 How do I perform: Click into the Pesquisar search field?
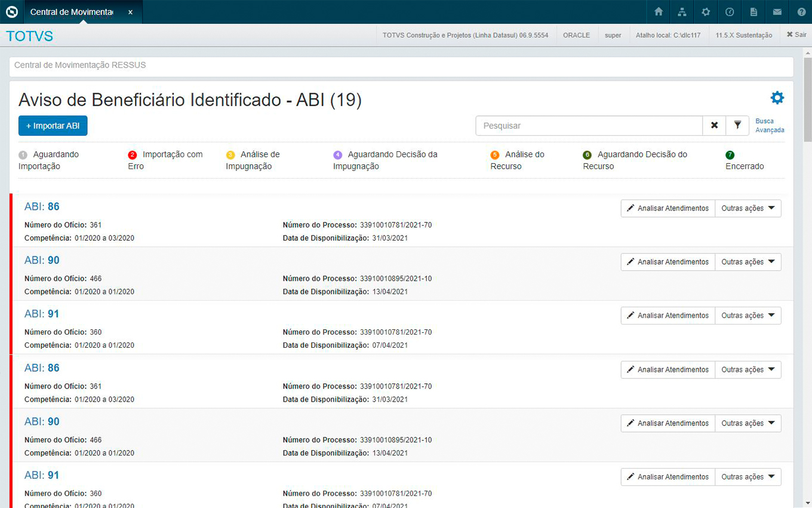[589, 126]
